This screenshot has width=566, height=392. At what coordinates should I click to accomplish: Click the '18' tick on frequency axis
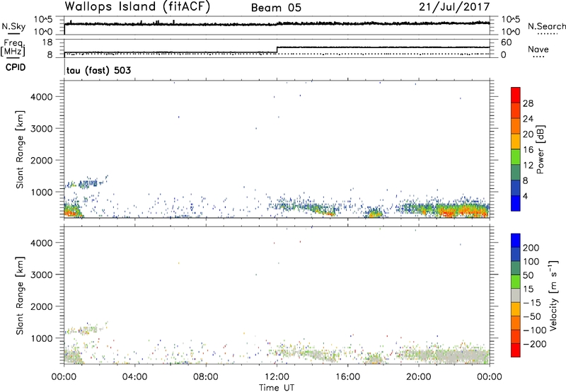coord(47,42)
